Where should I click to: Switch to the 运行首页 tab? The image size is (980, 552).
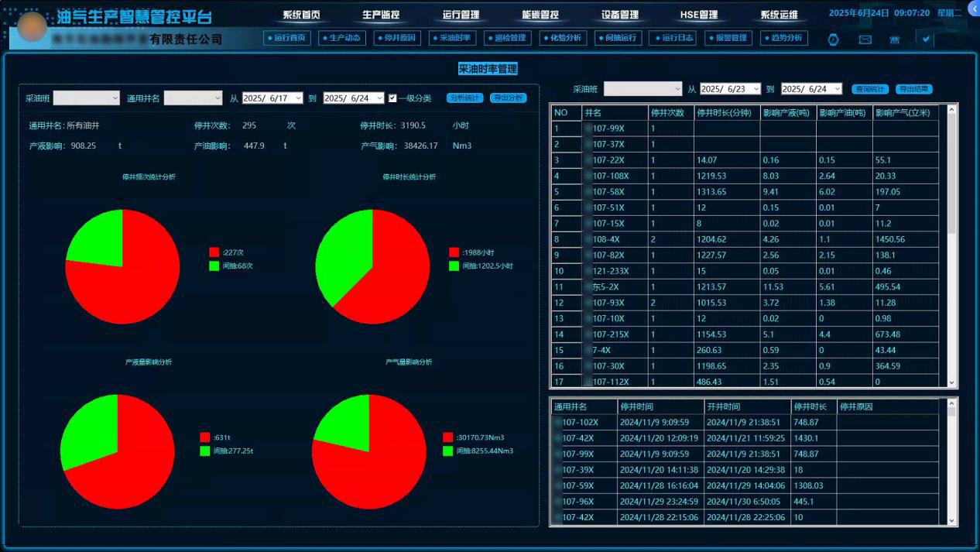(x=286, y=38)
